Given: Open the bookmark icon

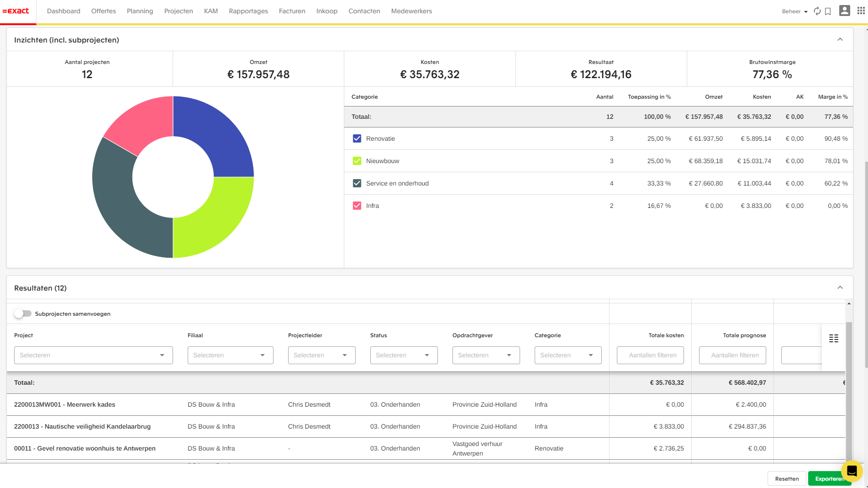Looking at the screenshot, I should point(828,11).
